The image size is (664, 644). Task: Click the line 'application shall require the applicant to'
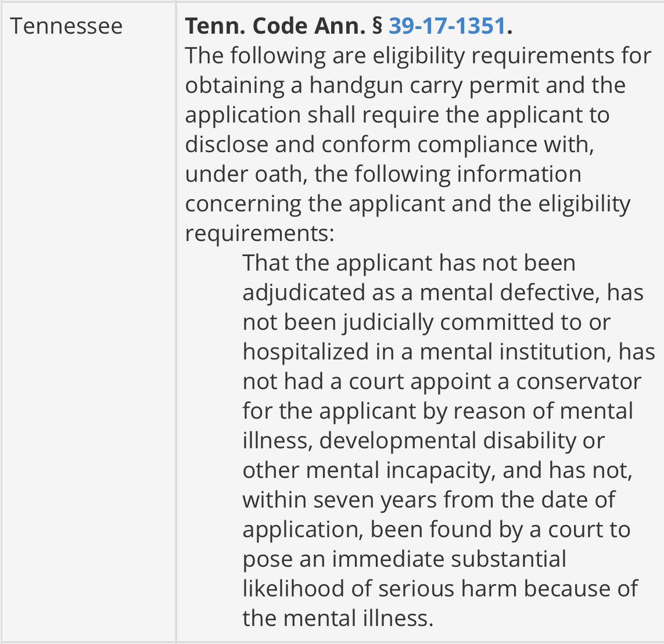pos(397,115)
